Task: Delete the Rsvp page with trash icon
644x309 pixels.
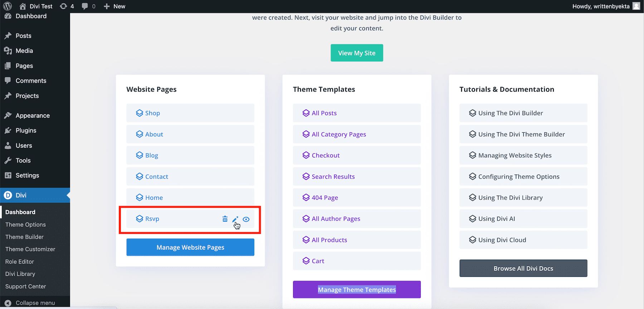Action: pos(225,219)
